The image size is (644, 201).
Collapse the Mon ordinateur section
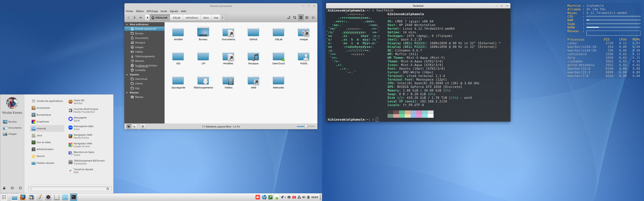click(x=127, y=24)
